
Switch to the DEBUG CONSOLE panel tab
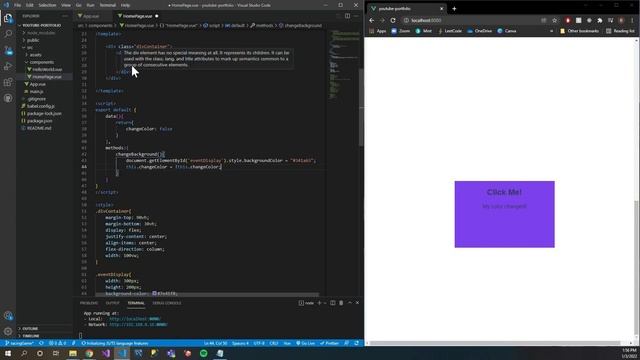tap(167, 303)
